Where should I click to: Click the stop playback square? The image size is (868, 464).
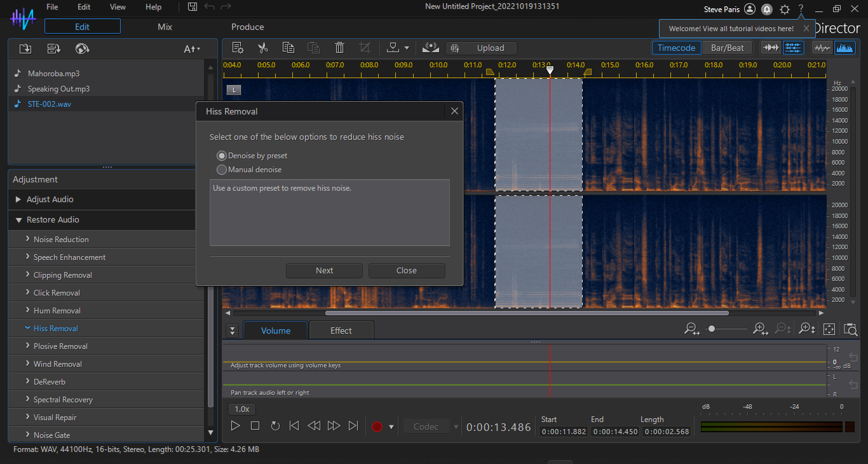tap(255, 426)
